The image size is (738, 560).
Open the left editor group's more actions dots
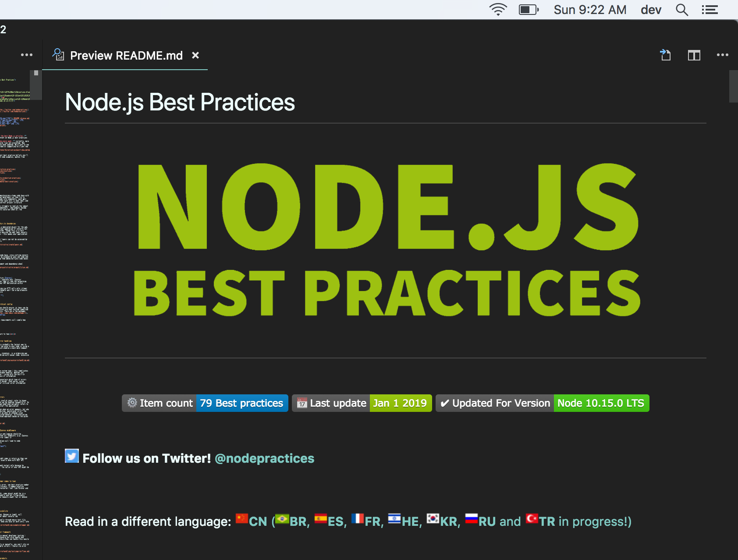(x=27, y=55)
